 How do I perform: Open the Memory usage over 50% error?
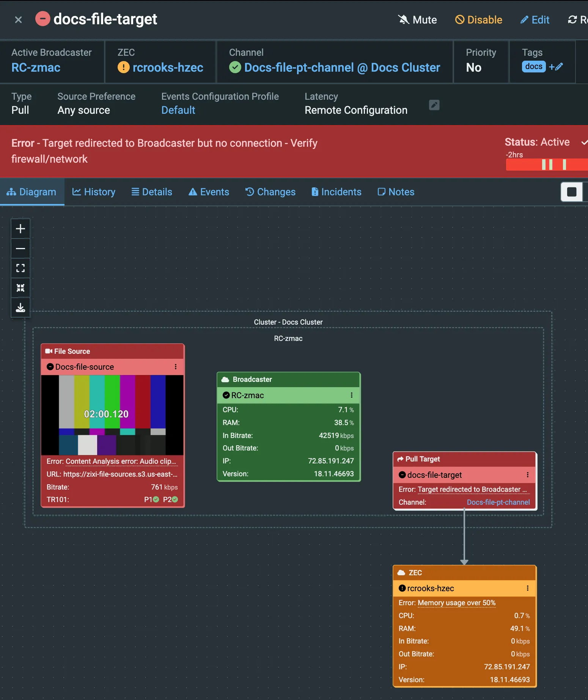pos(457,603)
